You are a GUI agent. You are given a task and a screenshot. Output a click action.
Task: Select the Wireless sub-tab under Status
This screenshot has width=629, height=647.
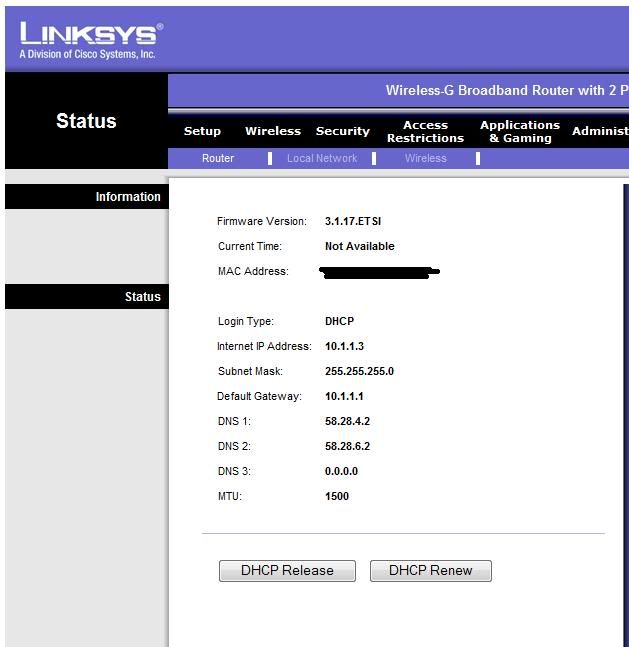click(425, 158)
